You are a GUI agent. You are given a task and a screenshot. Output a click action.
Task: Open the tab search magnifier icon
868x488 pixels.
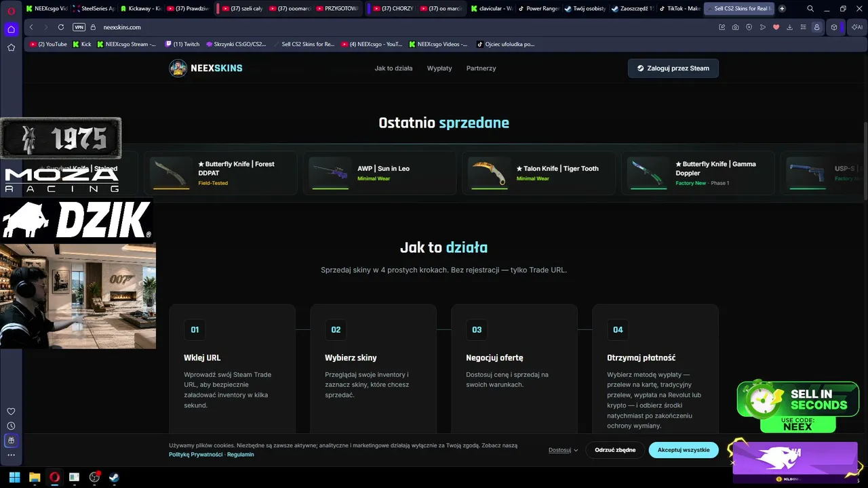click(x=810, y=9)
